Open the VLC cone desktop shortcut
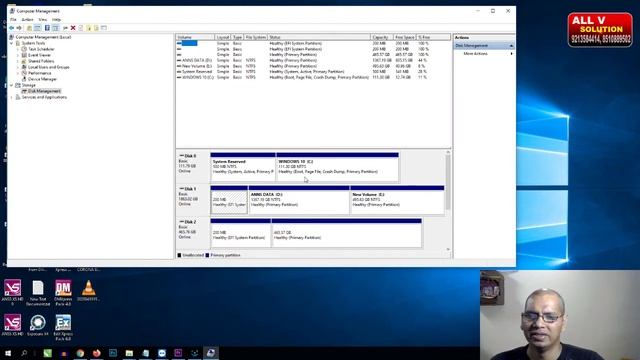Screen dimensions: 640x360 coord(88,291)
